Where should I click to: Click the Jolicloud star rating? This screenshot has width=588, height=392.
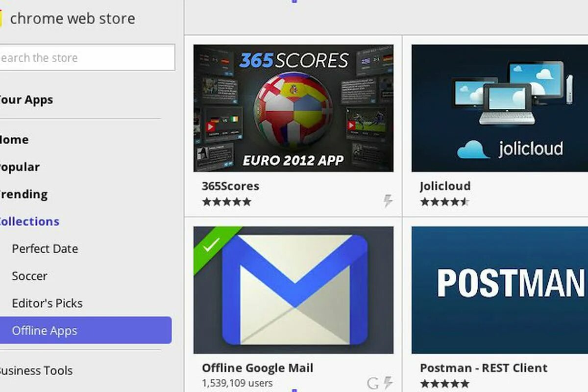tap(444, 201)
